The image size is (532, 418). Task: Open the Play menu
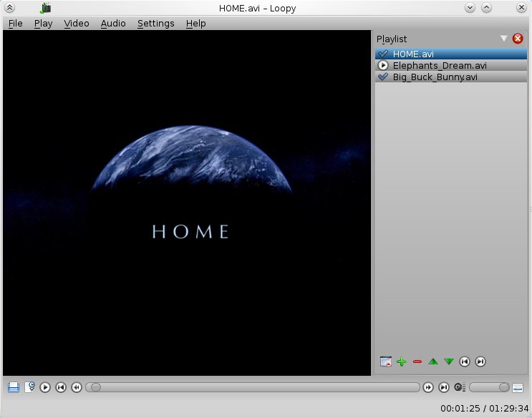pos(43,24)
